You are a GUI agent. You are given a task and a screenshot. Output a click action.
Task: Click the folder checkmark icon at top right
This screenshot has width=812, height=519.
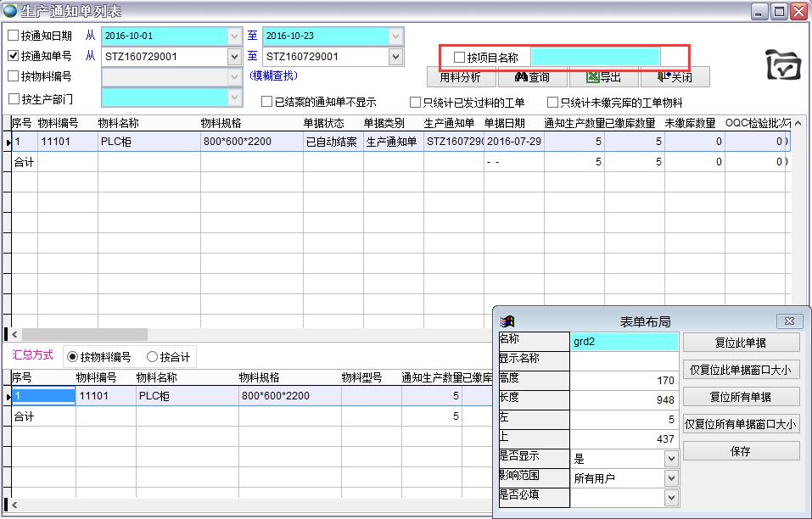tap(783, 64)
